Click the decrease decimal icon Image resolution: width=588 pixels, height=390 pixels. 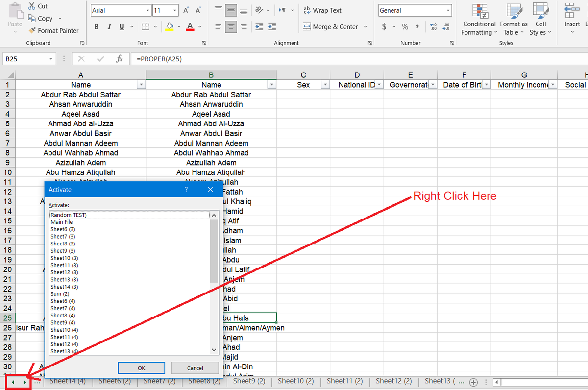446,27
